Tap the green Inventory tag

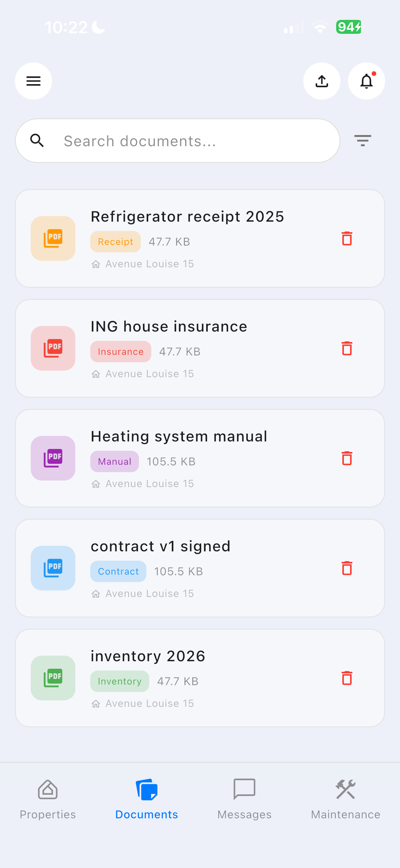coord(119,681)
